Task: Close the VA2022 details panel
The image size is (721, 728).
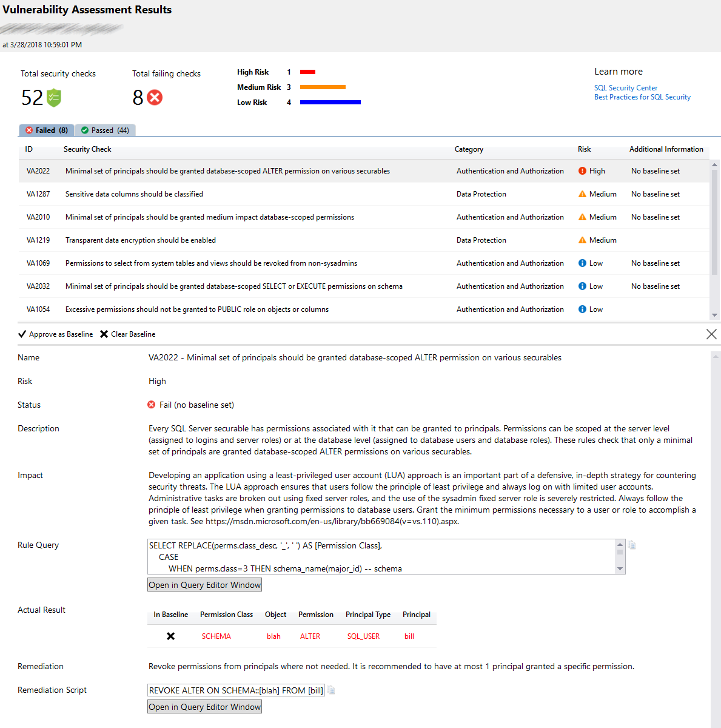Action: [711, 334]
